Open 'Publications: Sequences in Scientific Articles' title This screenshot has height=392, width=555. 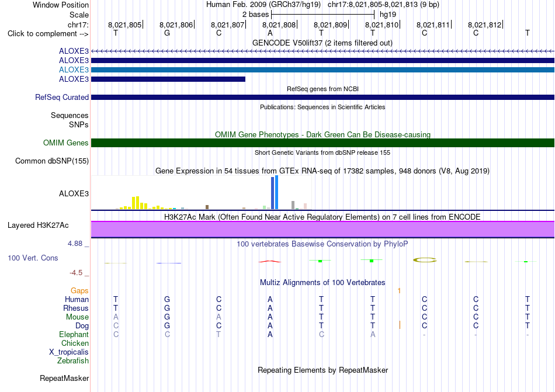pos(322,107)
